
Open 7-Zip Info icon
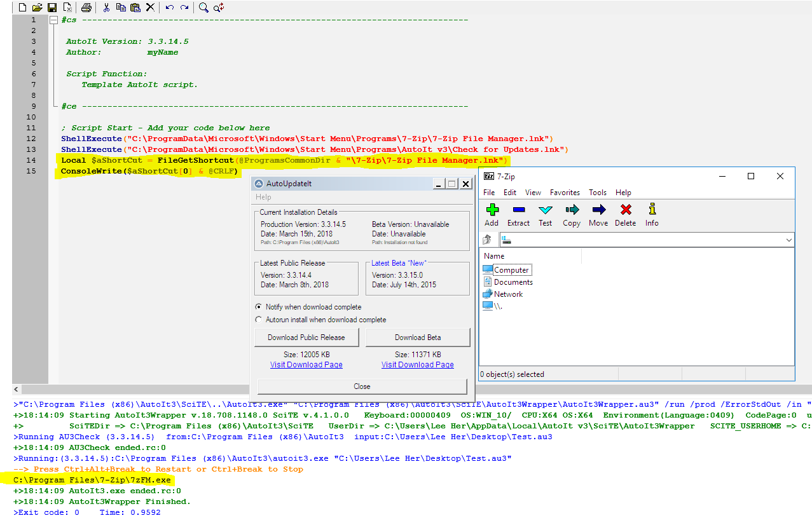(652, 215)
